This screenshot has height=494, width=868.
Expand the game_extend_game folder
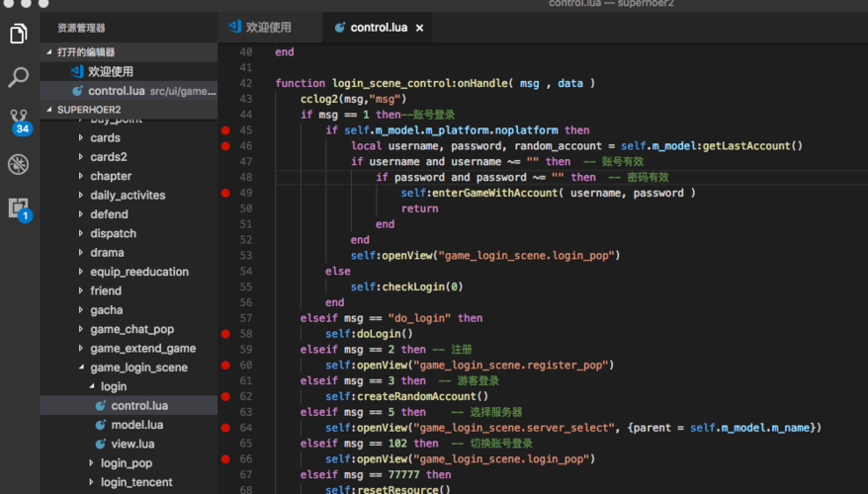(129, 349)
